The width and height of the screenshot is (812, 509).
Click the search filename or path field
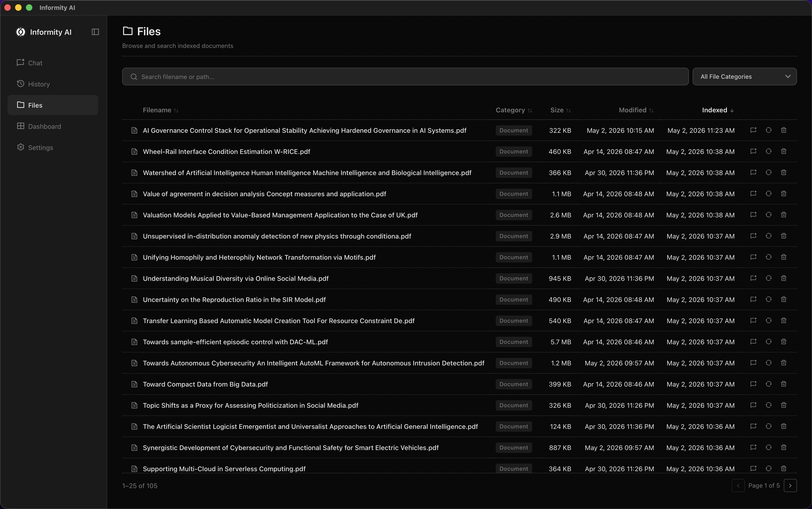(x=405, y=77)
